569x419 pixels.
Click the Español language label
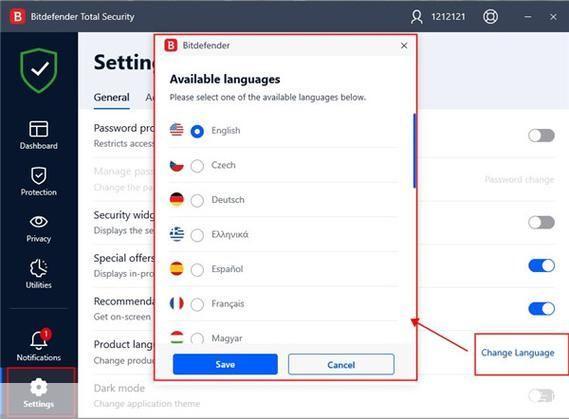pyautogui.click(x=227, y=269)
